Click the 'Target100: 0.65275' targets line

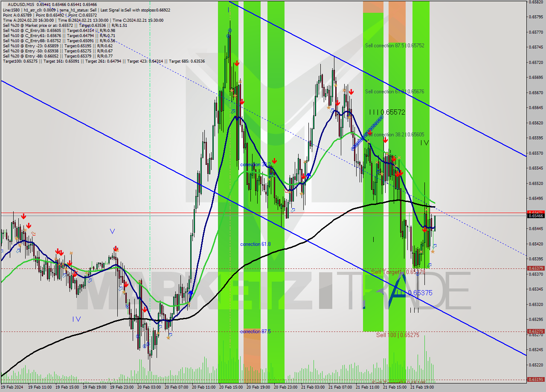[x=104, y=61]
